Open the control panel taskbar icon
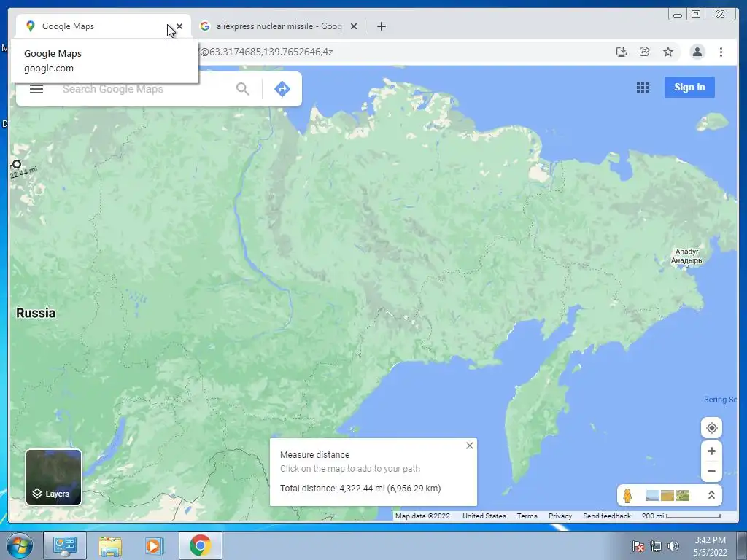This screenshot has width=747, height=560. point(65,545)
